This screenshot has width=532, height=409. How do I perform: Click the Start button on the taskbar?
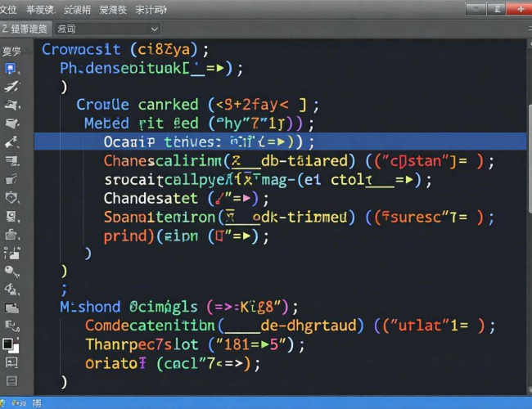click(8, 403)
